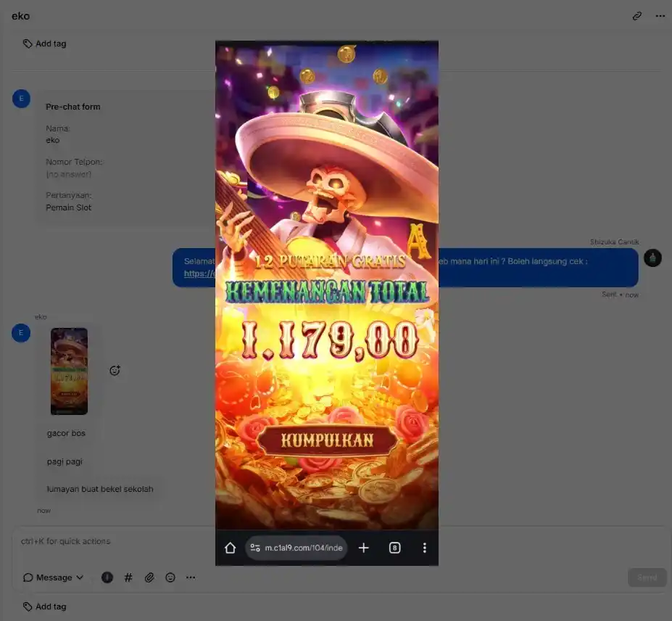This screenshot has width=672, height=621.
Task: Click the browser home icon in the image
Action: [230, 548]
